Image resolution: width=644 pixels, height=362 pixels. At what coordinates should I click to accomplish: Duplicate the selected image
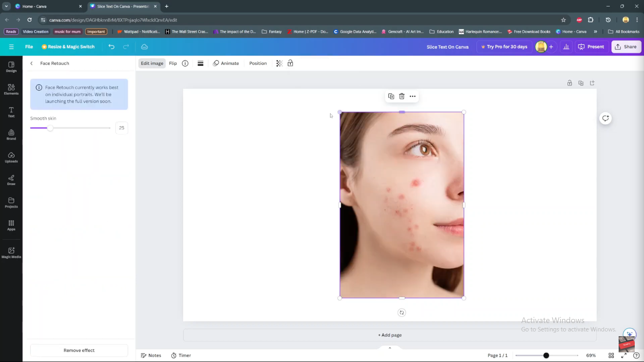click(391, 96)
